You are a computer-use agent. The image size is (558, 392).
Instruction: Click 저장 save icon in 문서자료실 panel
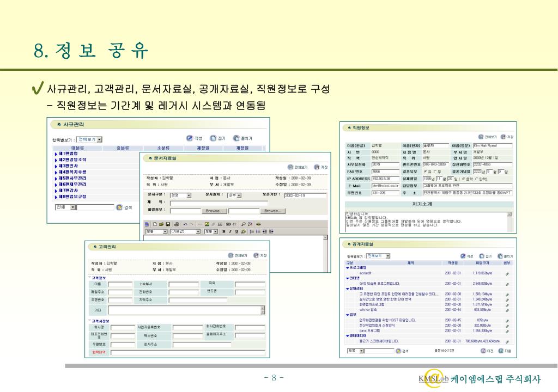(317, 167)
